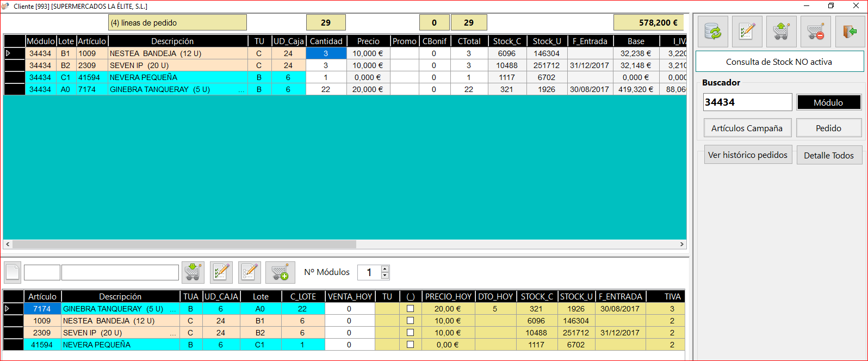Click the cart with green up arrow
868x361 pixels.
(x=781, y=32)
